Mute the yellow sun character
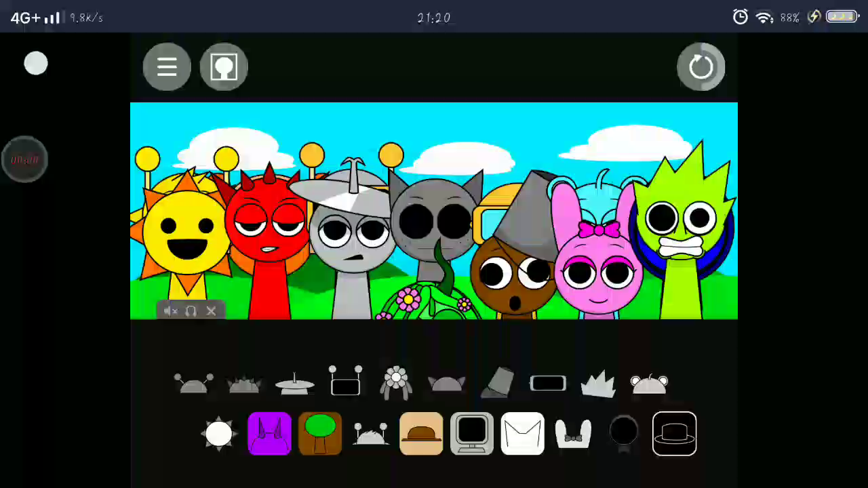 point(171,311)
